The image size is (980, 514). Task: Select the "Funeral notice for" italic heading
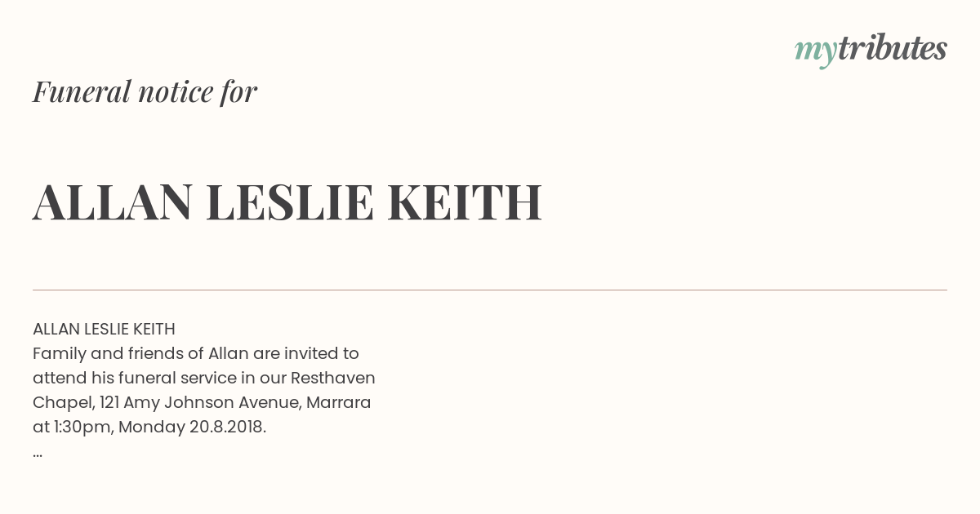(x=145, y=92)
